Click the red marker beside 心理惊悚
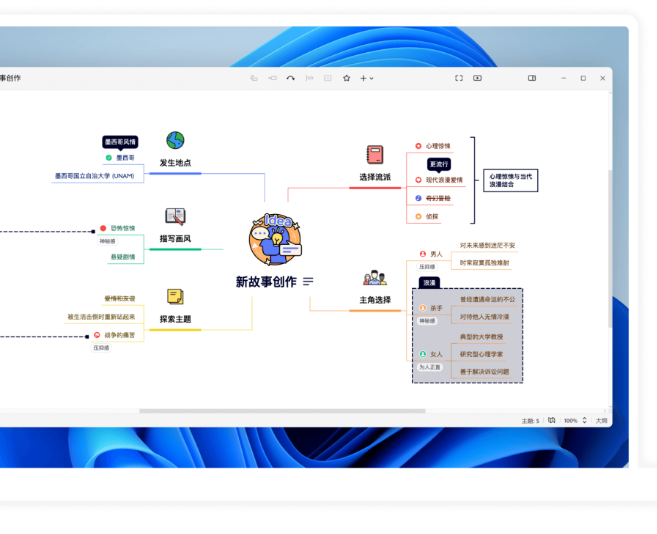 tap(418, 146)
